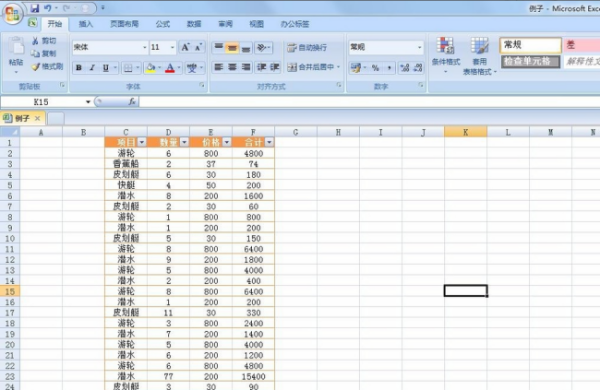This screenshot has height=390, width=600.
Task: Apply the fill color bucket
Action: (151, 68)
